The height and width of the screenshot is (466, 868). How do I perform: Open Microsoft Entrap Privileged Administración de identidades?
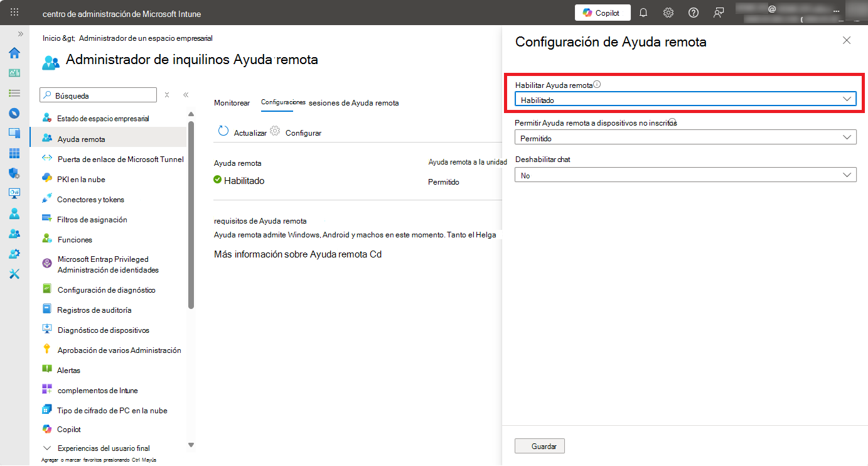pyautogui.click(x=108, y=264)
